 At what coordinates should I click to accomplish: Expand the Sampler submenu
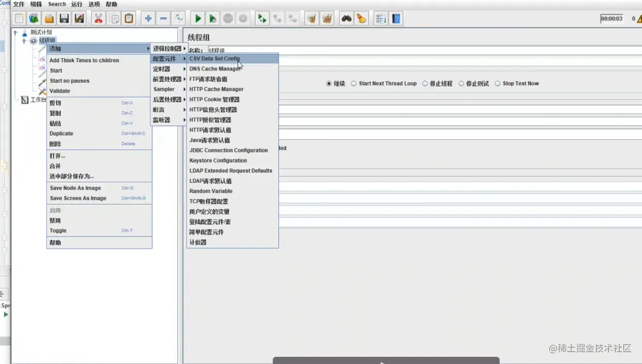click(x=169, y=89)
